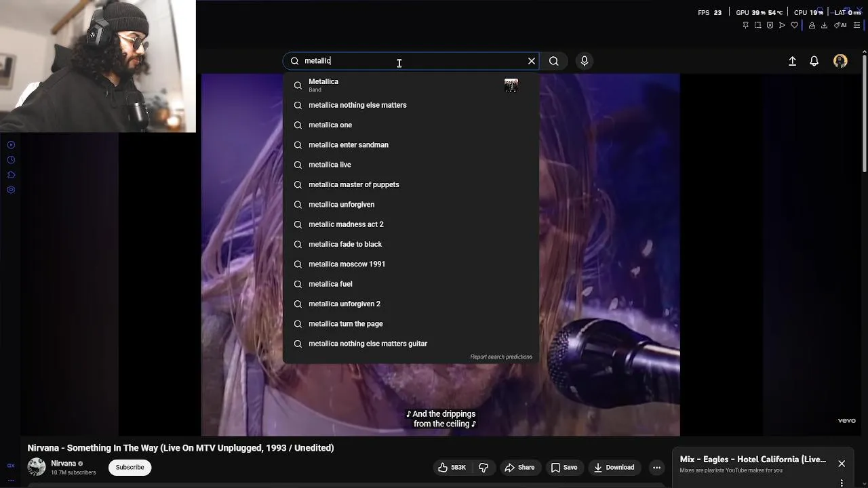The image size is (868, 488).
Task: Open the left sidebar gear settings icon
Action: pos(11,190)
